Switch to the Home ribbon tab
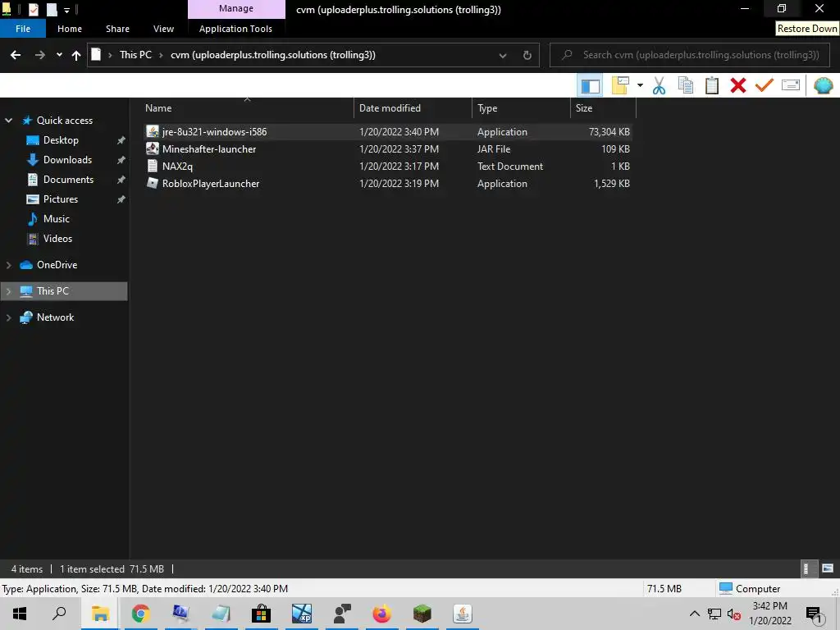 click(70, 29)
